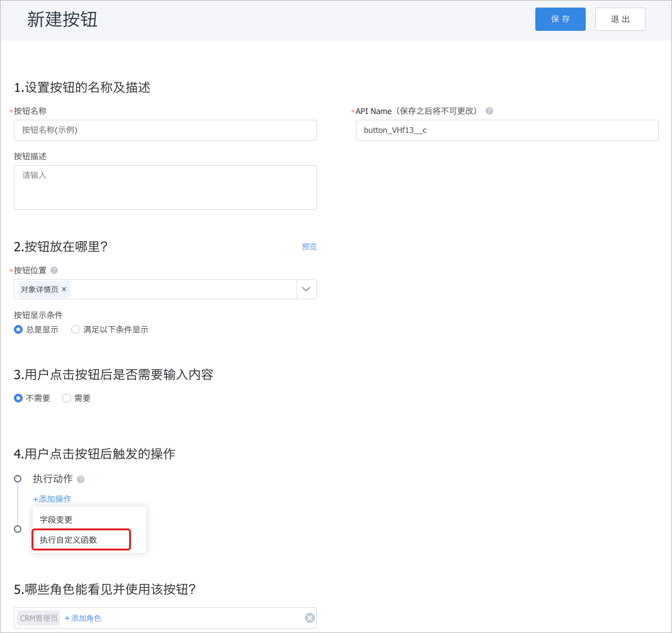Click the help icon next to API Name
Viewport: 672px width, 633px height.
coord(489,111)
